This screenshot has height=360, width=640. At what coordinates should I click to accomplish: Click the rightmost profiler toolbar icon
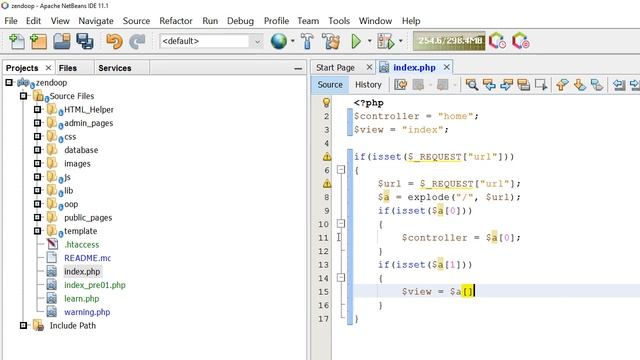click(521, 41)
